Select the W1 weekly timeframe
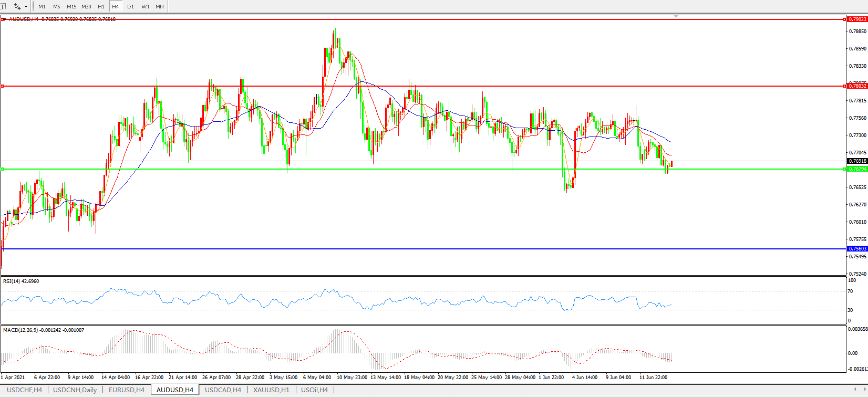Image resolution: width=868 pixels, height=398 pixels. (146, 7)
